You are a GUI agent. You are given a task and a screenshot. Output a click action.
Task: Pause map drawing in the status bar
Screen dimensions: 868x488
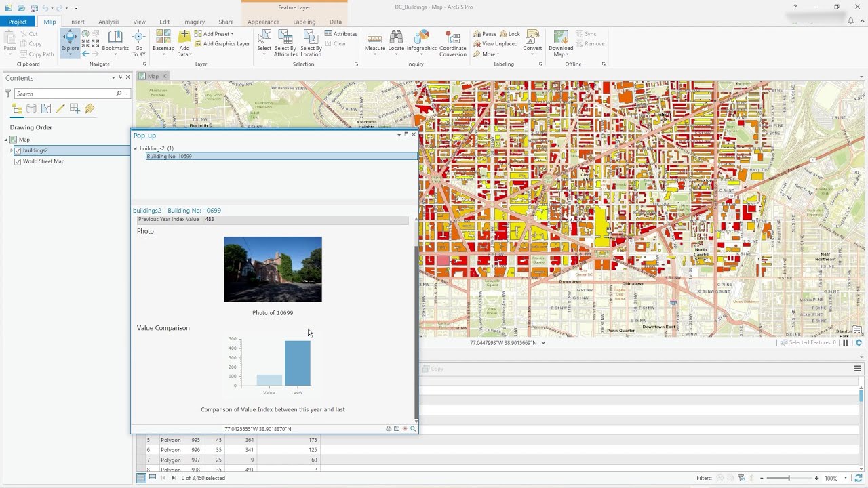846,343
